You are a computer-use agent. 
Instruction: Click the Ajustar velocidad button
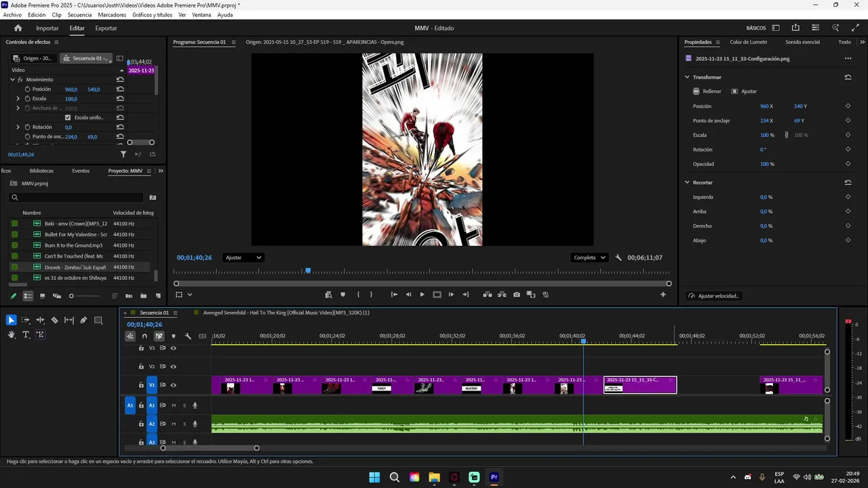tap(713, 296)
